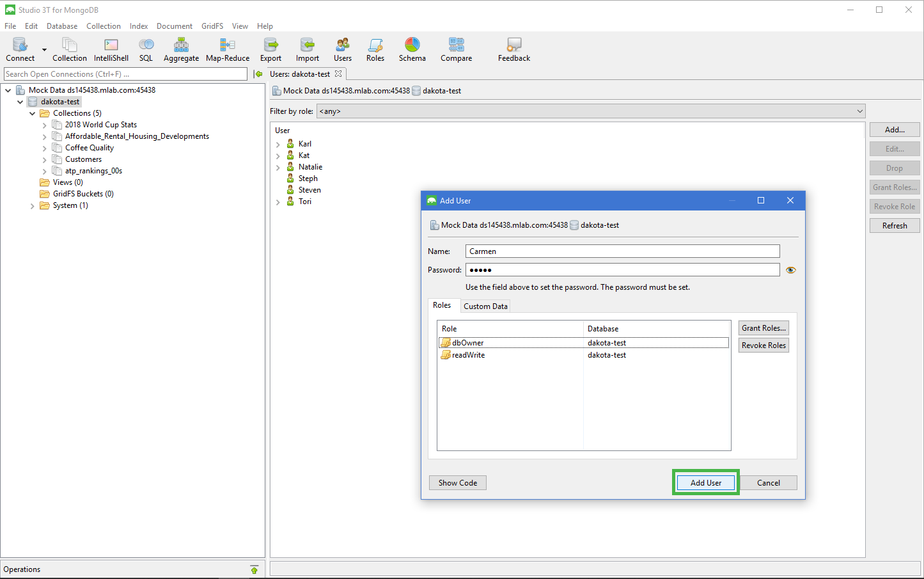Viewport: 924px width, 579px height.
Task: Click the Add... button in Users panel
Action: [x=895, y=130]
